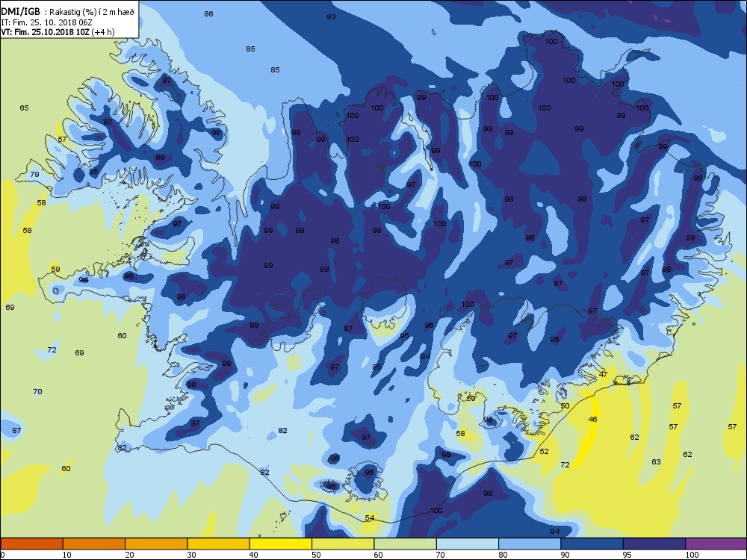Click the '54' humidity value on the map
Image resolution: width=747 pixels, height=560 pixels.
[370, 517]
